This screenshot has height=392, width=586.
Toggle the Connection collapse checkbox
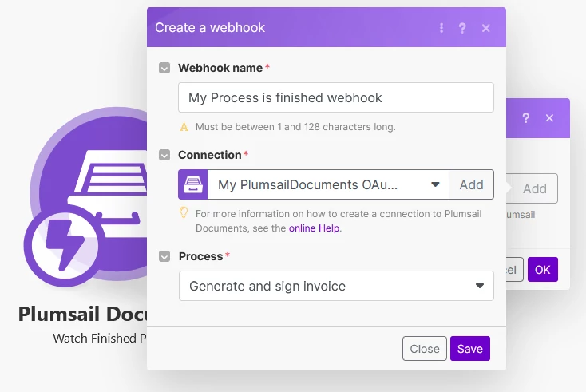[x=164, y=155]
